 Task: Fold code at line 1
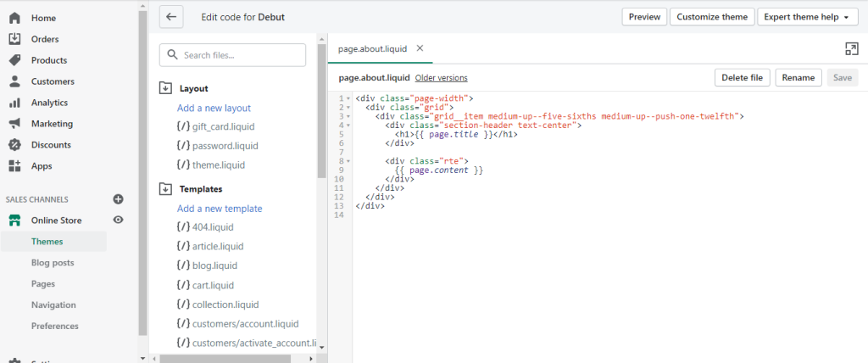[348, 98]
